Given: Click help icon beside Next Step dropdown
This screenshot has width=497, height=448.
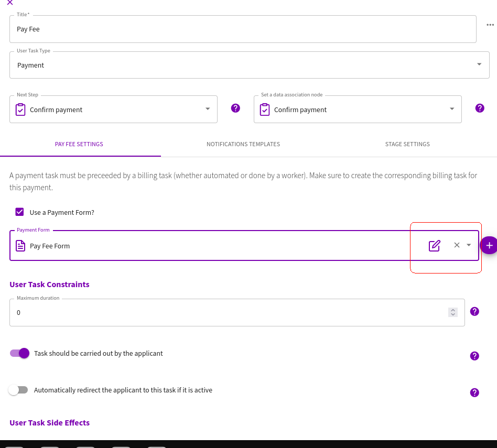Looking at the screenshot, I should point(235,108).
